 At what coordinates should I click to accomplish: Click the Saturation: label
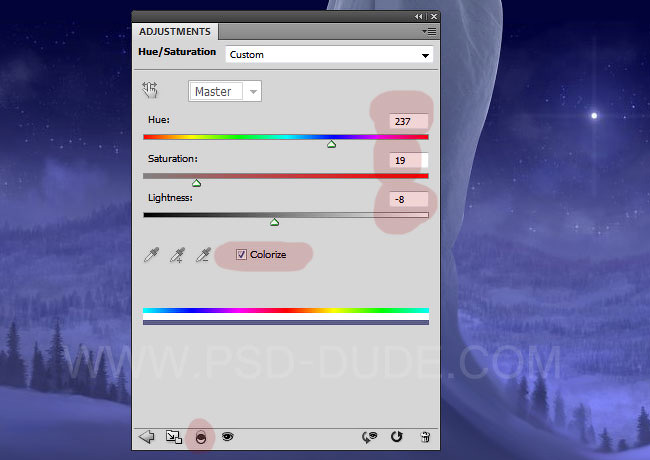point(173,159)
